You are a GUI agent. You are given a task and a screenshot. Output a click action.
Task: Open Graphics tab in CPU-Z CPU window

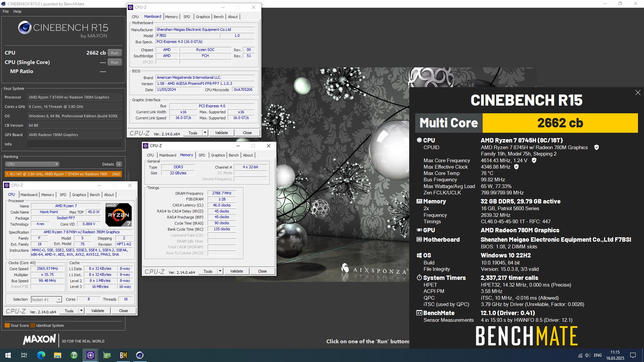tap(79, 195)
